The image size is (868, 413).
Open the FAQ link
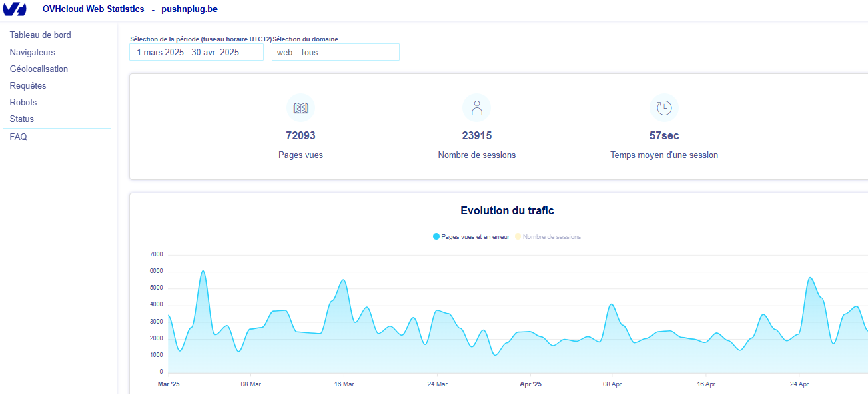click(18, 137)
